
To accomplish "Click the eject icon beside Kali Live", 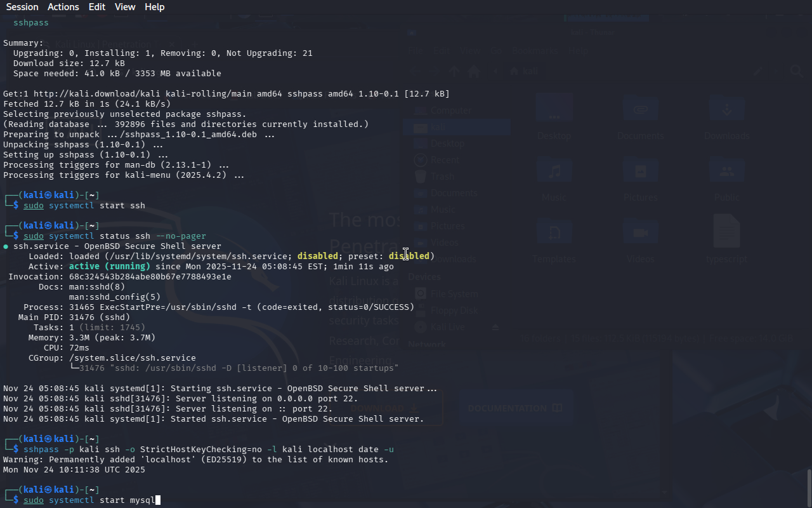I will tap(495, 327).
